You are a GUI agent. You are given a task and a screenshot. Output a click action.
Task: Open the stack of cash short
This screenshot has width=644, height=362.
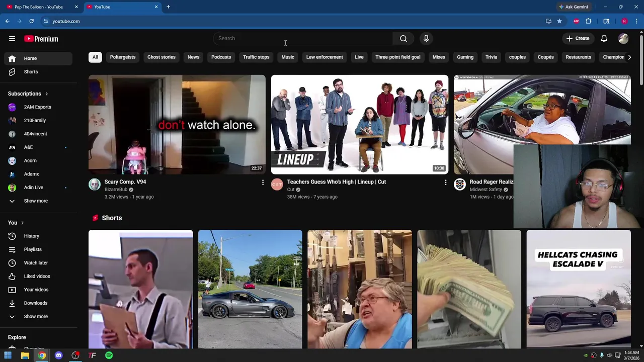pos(469,289)
